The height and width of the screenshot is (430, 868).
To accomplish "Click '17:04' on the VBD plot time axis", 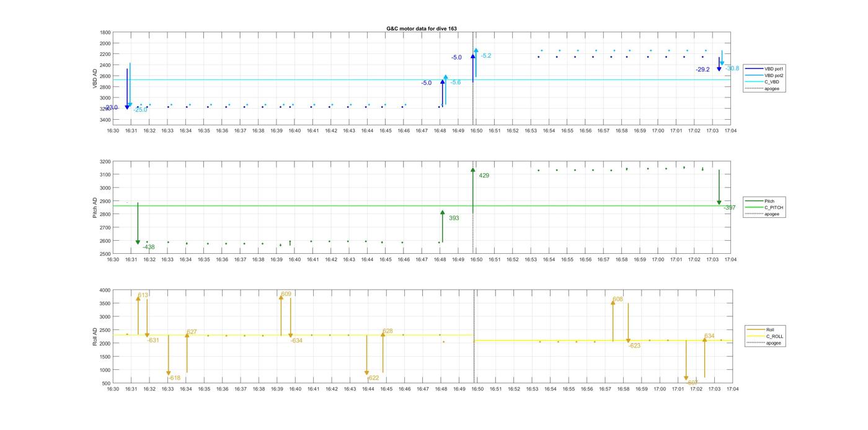I will click(x=730, y=131).
